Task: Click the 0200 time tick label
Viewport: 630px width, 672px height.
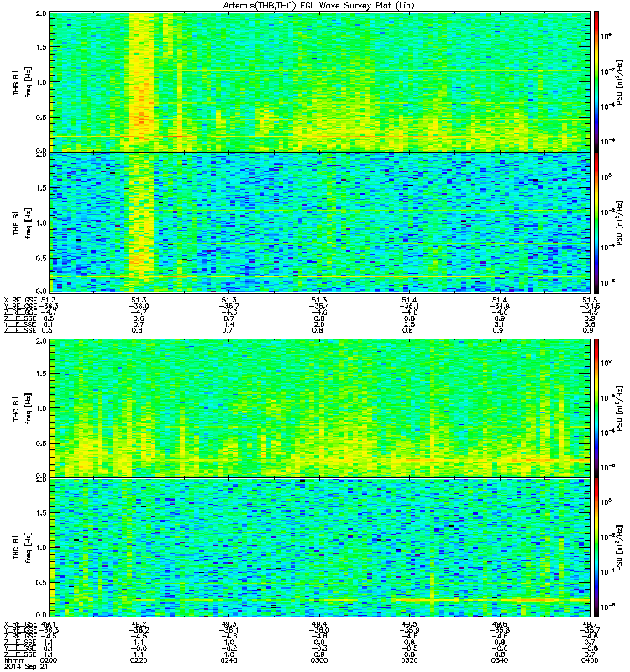Action: 49,660
